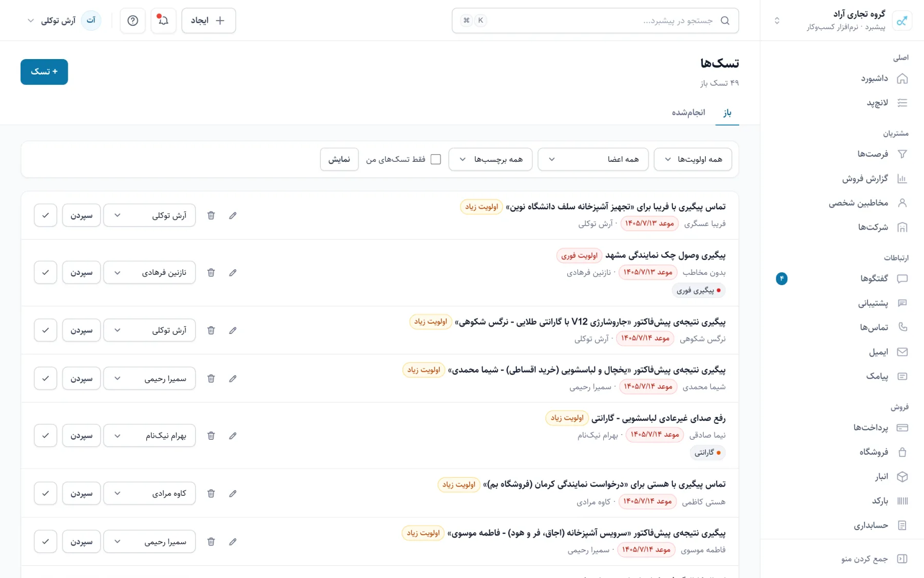
Task: Apply filters with «نمایش» button
Action: pos(339,159)
